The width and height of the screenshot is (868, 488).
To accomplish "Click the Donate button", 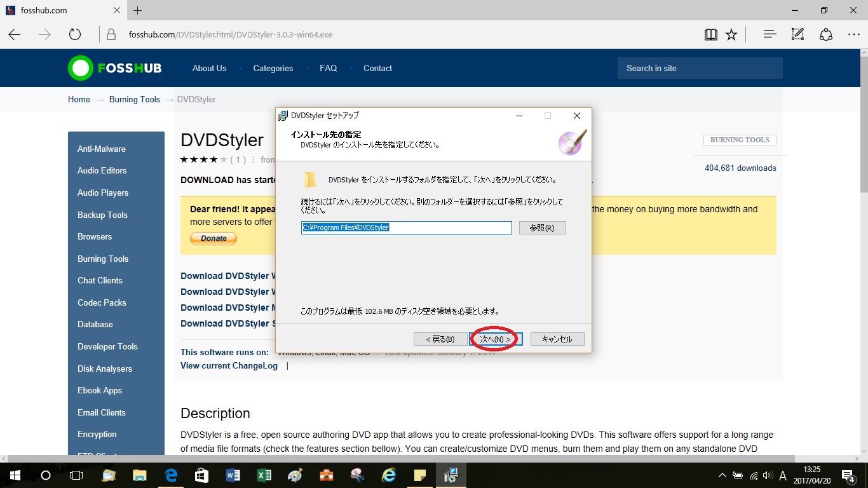I will coord(214,238).
